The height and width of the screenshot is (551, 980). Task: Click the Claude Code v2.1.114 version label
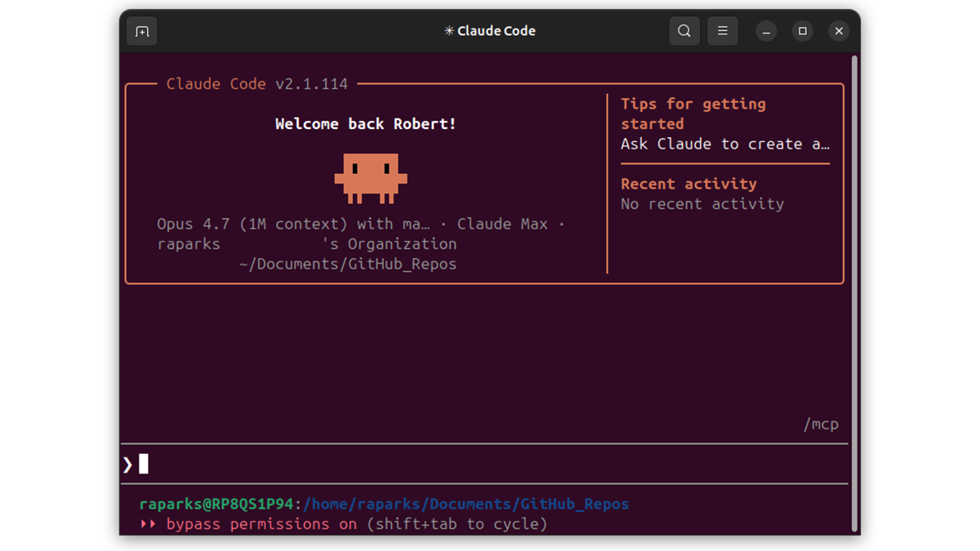[x=256, y=83]
